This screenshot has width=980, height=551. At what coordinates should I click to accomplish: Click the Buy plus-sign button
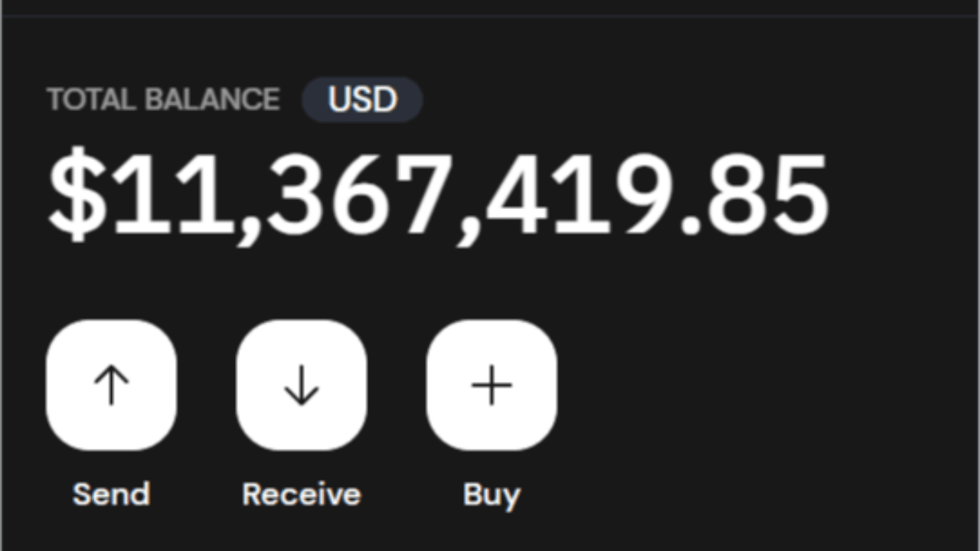tap(491, 385)
